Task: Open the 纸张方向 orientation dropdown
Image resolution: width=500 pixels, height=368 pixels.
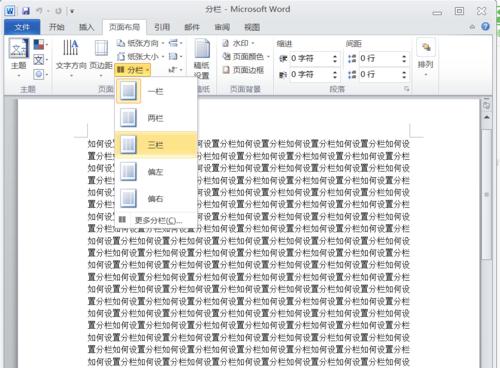Action: pyautogui.click(x=140, y=43)
